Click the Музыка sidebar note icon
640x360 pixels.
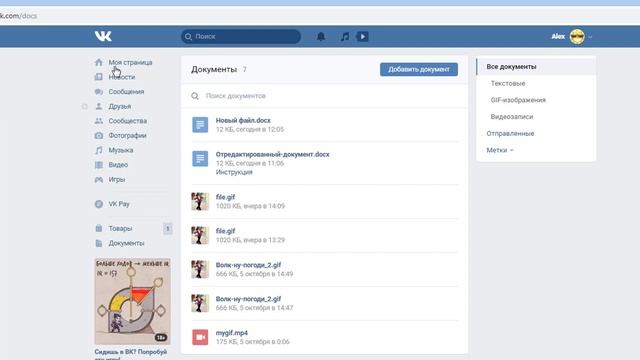pos(99,150)
